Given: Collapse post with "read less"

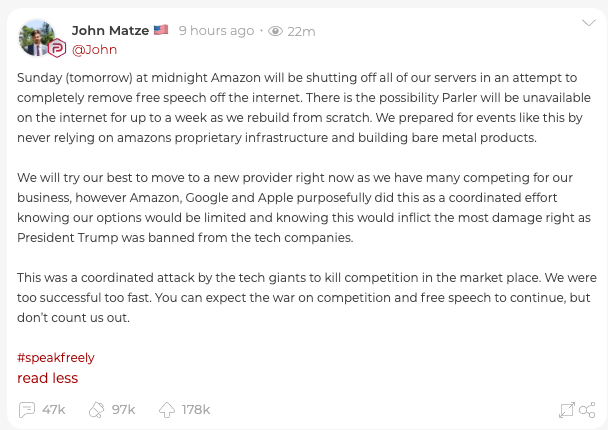Looking at the screenshot, I should (x=47, y=378).
